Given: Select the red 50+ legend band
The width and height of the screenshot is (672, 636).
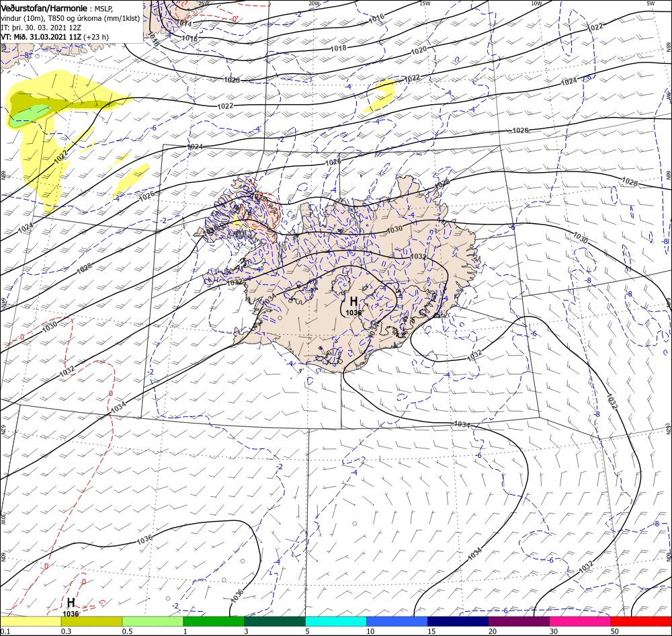Looking at the screenshot, I should [x=641, y=621].
